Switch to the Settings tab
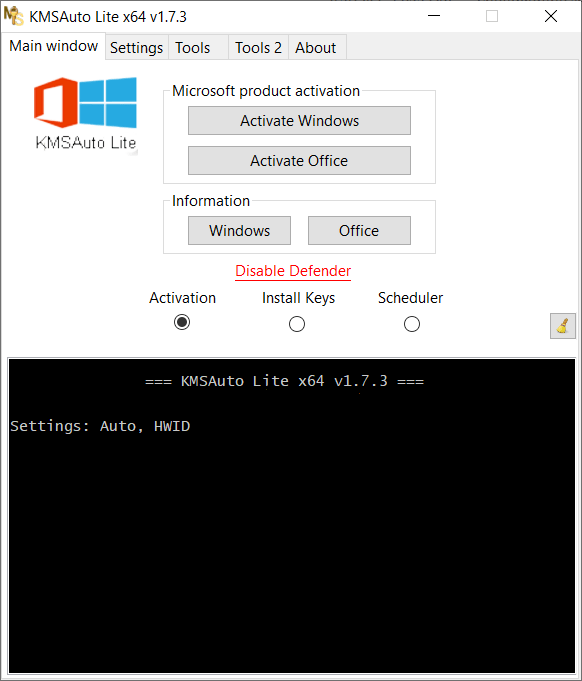Screen dimensions: 582x681 (x=136, y=47)
